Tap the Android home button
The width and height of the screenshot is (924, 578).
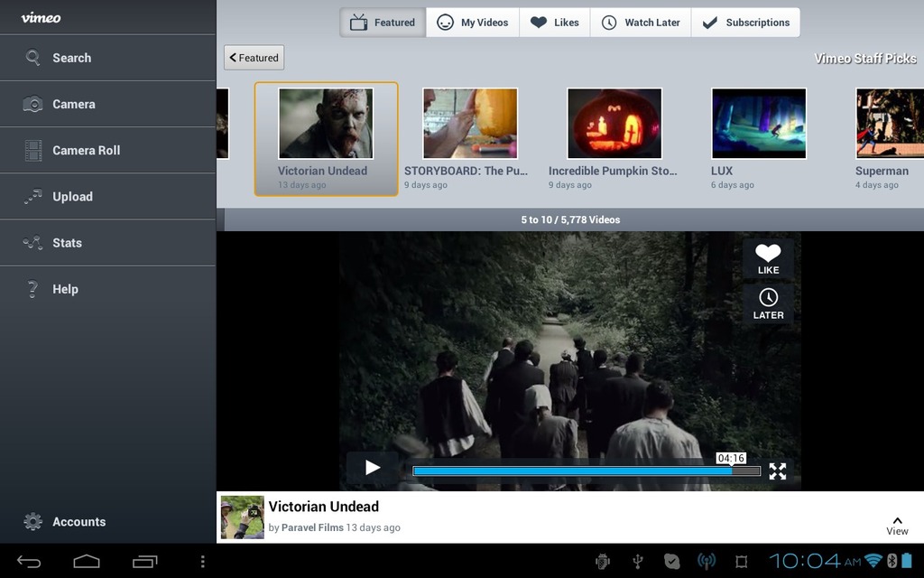coord(87,562)
